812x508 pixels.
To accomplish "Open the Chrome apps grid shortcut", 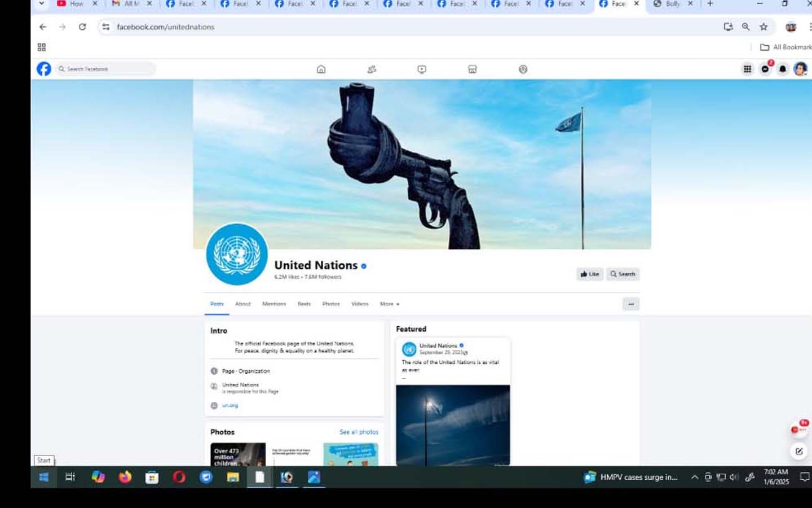I will (42, 47).
